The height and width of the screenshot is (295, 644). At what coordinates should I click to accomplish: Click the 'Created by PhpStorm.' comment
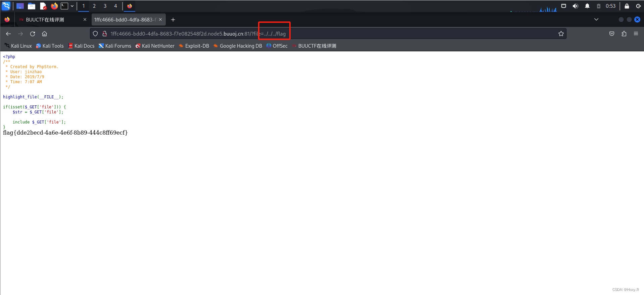point(32,67)
